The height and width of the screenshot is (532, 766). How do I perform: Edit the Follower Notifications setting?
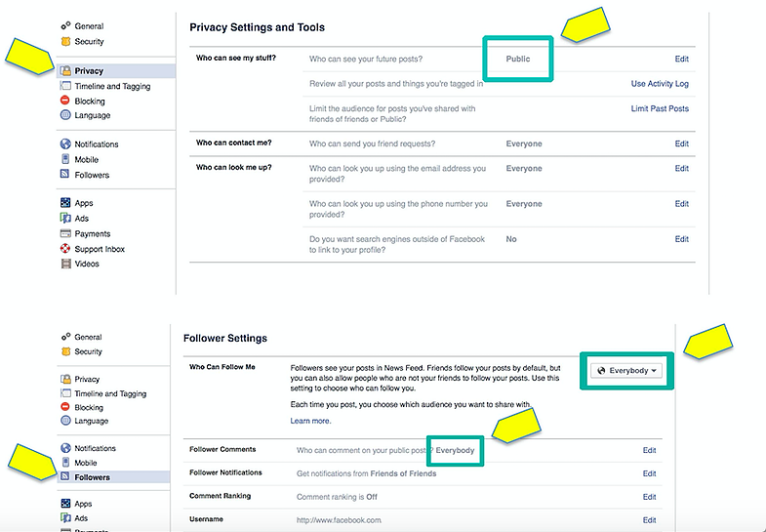pos(649,473)
